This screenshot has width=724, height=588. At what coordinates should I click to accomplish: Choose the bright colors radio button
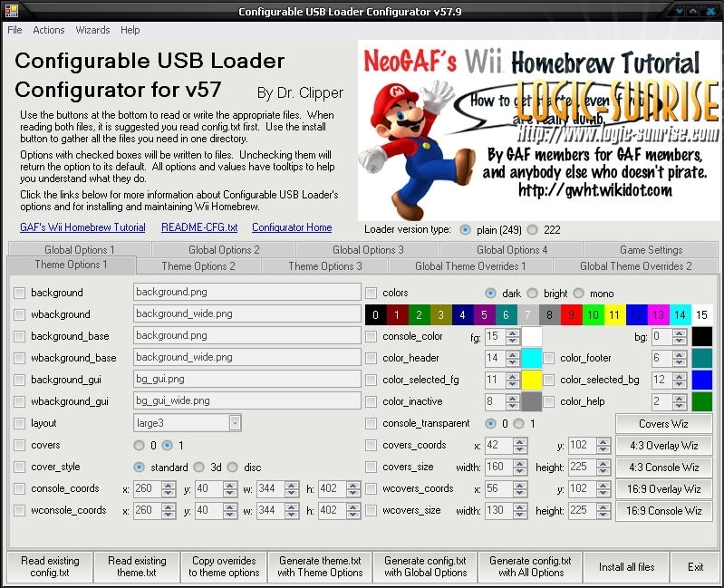pyautogui.click(x=533, y=293)
